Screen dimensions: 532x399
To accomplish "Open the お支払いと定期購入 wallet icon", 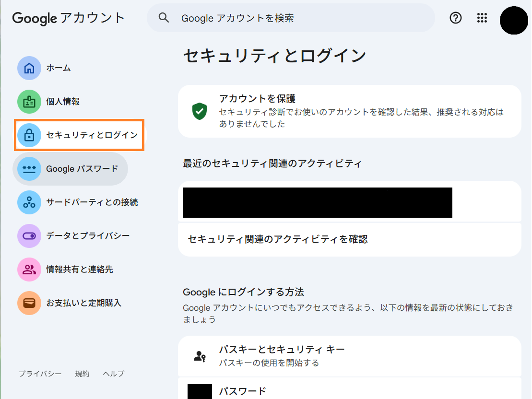I will coord(29,303).
